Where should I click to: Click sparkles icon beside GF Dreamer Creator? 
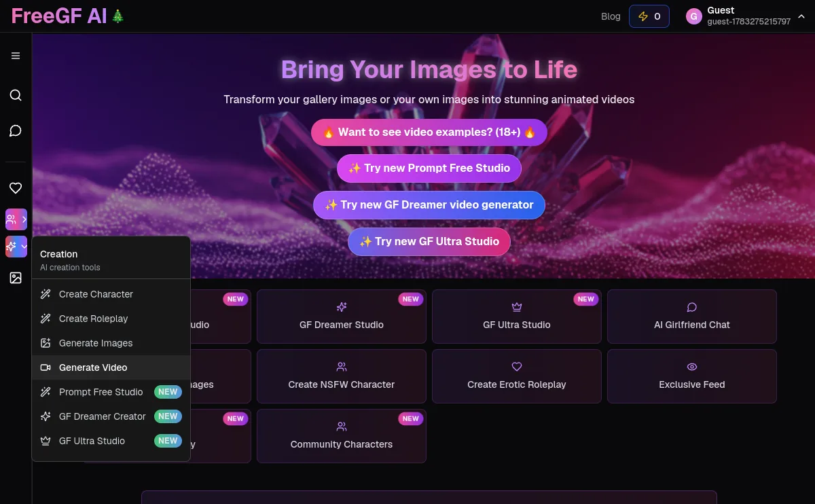pos(46,416)
